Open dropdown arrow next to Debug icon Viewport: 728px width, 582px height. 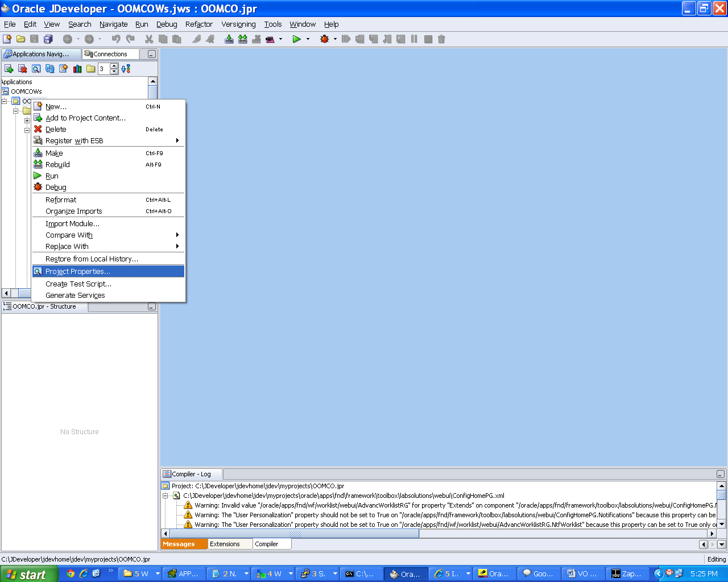pos(335,39)
